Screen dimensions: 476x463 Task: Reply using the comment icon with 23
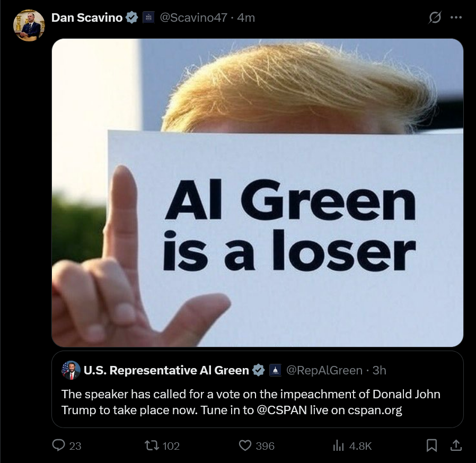click(x=67, y=445)
